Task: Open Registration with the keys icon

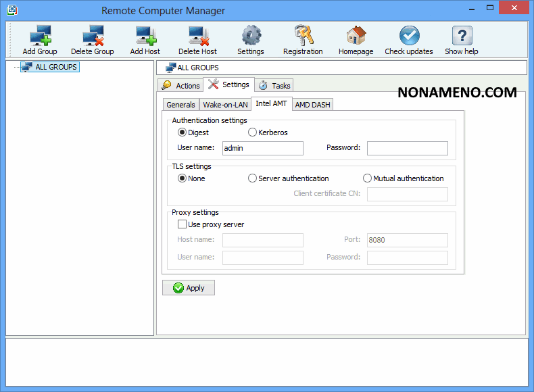Action: point(303,35)
